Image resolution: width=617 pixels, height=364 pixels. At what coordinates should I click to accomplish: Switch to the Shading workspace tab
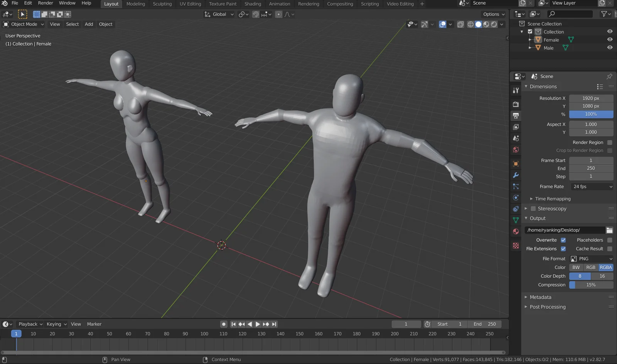click(x=253, y=4)
